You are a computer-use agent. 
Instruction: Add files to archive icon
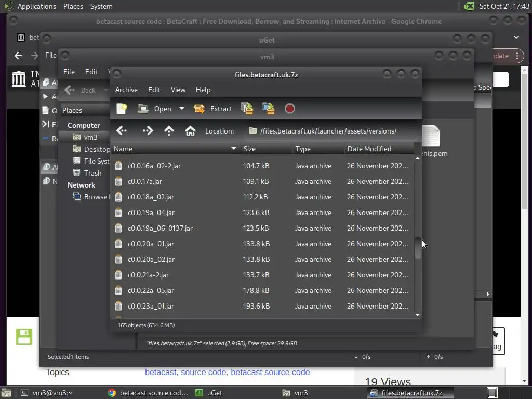click(247, 109)
